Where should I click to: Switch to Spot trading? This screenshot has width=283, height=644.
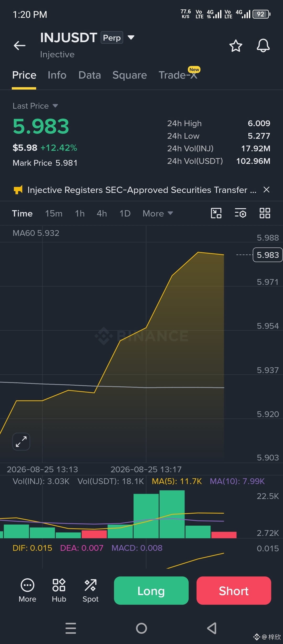pos(90,590)
